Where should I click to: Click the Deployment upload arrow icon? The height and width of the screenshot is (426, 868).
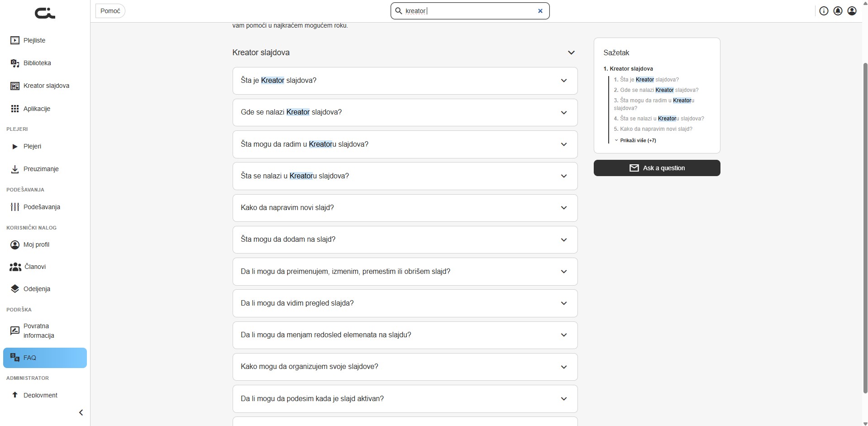(x=15, y=395)
